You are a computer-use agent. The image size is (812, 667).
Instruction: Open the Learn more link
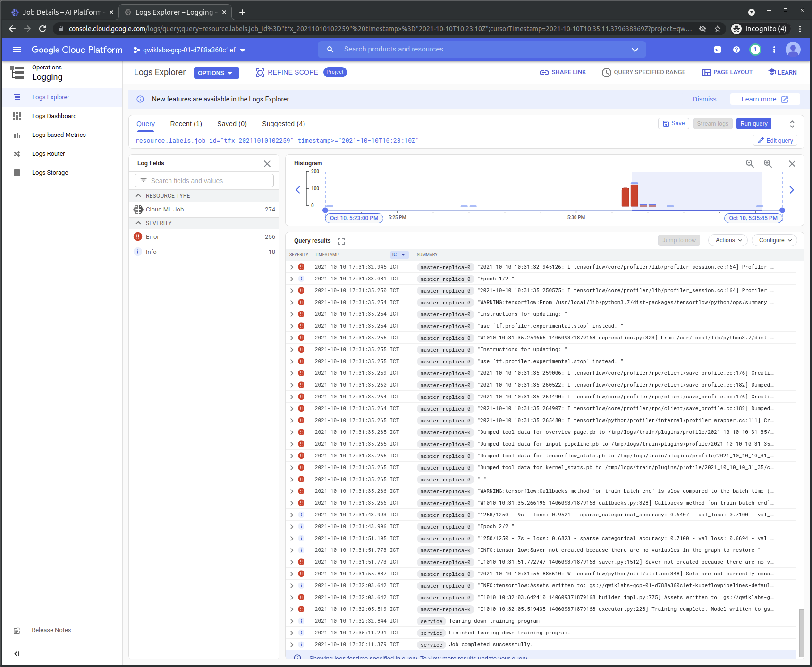(765, 99)
